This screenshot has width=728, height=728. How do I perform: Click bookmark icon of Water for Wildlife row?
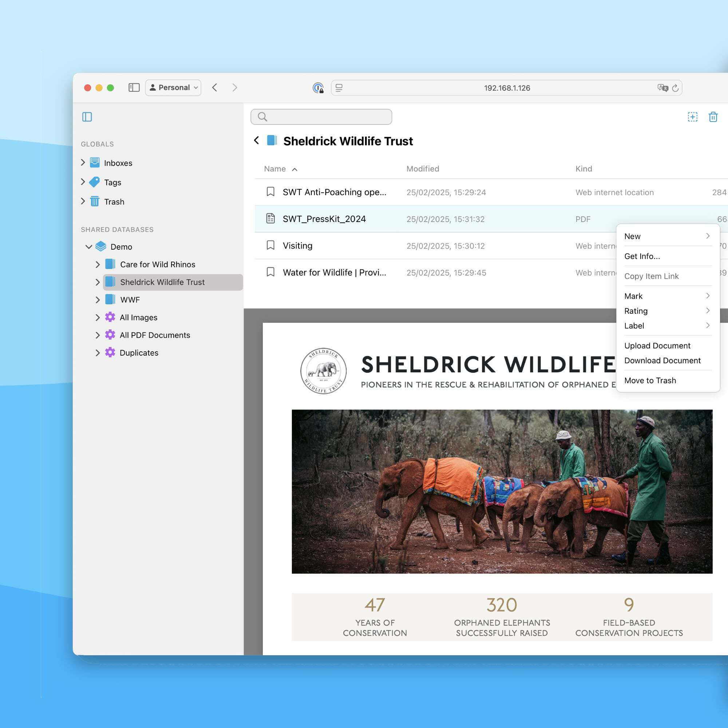coord(270,272)
